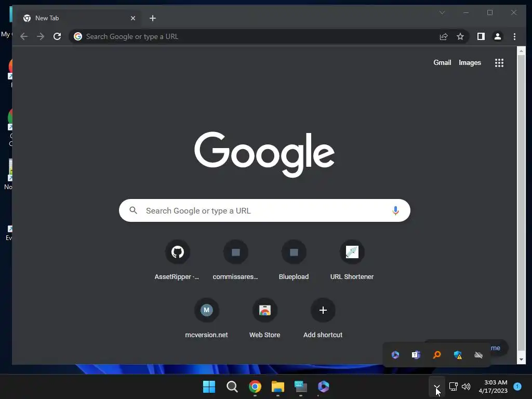Go forward using the forward arrow

(41, 36)
